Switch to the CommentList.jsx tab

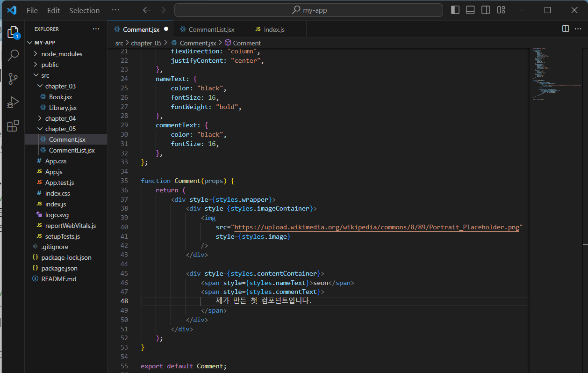click(x=211, y=29)
